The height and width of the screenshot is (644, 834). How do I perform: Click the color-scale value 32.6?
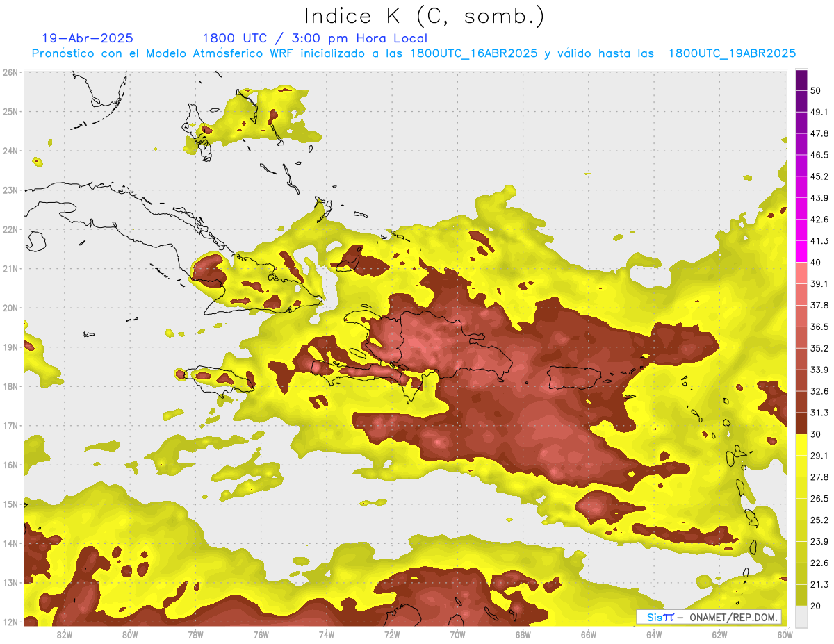pos(819,391)
